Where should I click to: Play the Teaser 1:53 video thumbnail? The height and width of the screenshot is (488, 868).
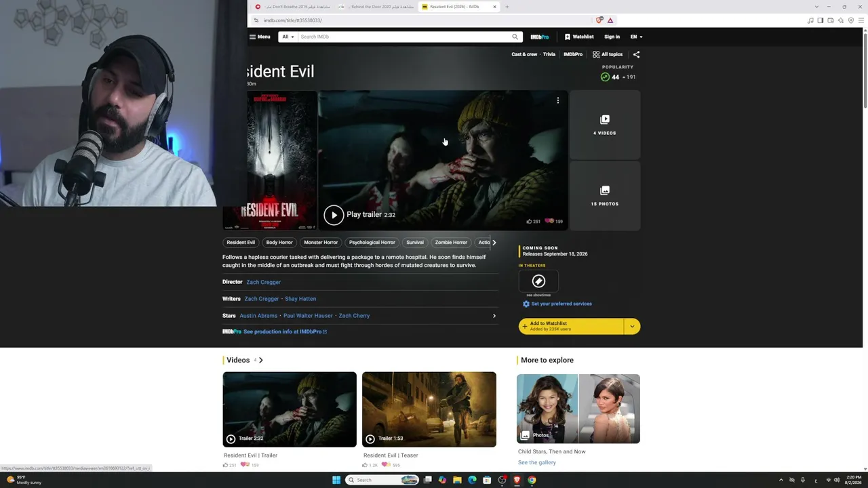point(429,409)
